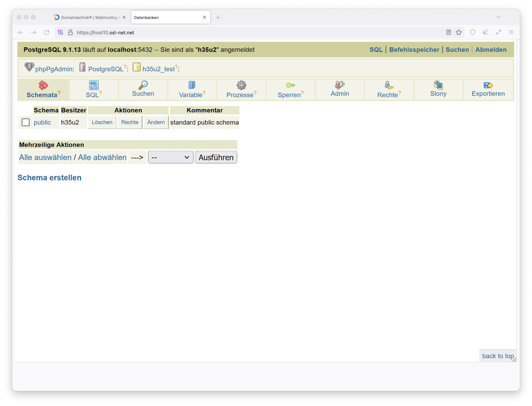Open the multi-row actions dropdown

coord(170,157)
